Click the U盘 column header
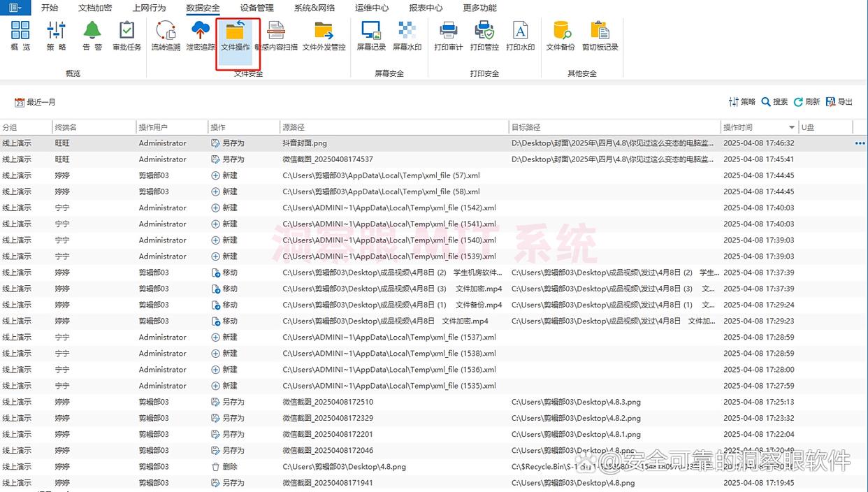 (x=825, y=127)
